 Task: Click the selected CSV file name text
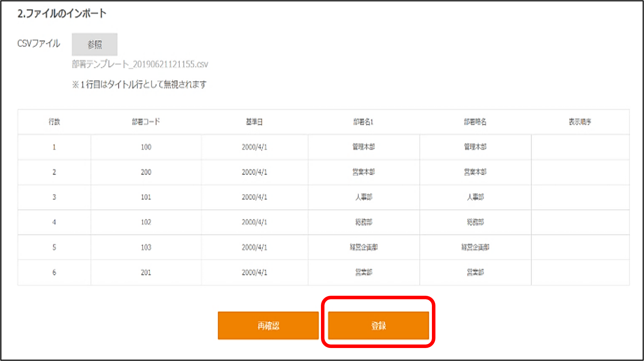pyautogui.click(x=140, y=64)
